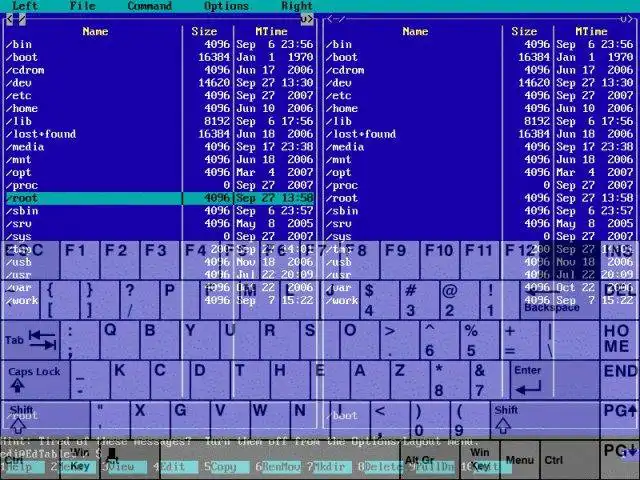Tap the Z key on the on-screen keyboard
The height and width of the screenshot is (480, 640).
click(x=410, y=380)
